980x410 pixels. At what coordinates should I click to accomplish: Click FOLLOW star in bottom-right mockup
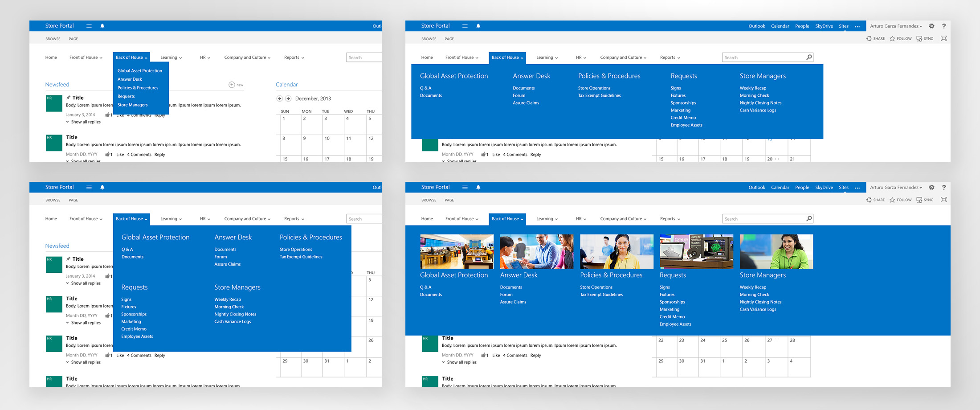tap(892, 200)
